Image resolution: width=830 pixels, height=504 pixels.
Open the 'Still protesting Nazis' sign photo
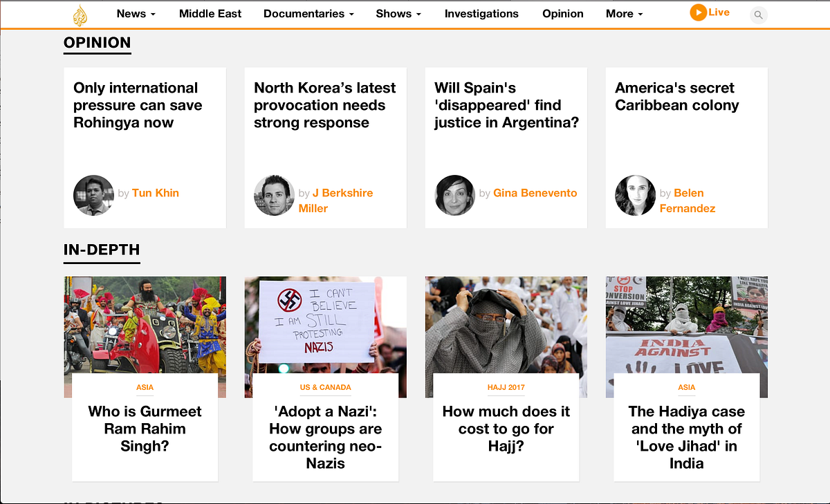[325, 325]
